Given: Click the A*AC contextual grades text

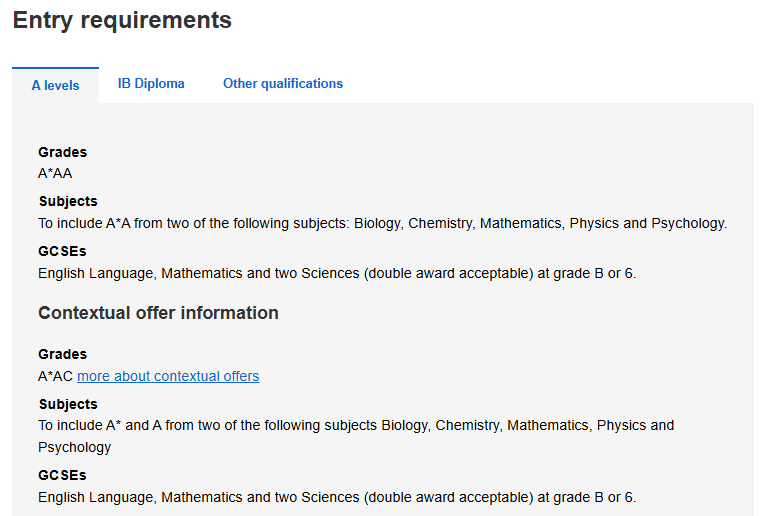Looking at the screenshot, I should point(56,376).
